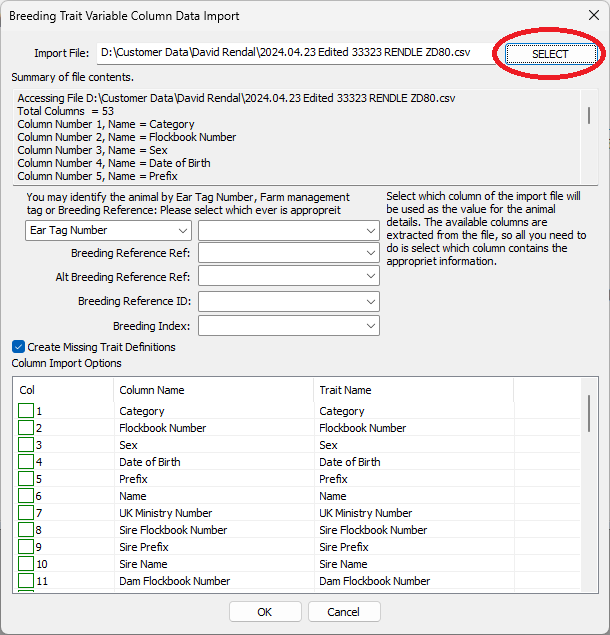Click the file summary scrollbar thumb
Image resolution: width=610 pixels, height=635 pixels.
pos(589,115)
